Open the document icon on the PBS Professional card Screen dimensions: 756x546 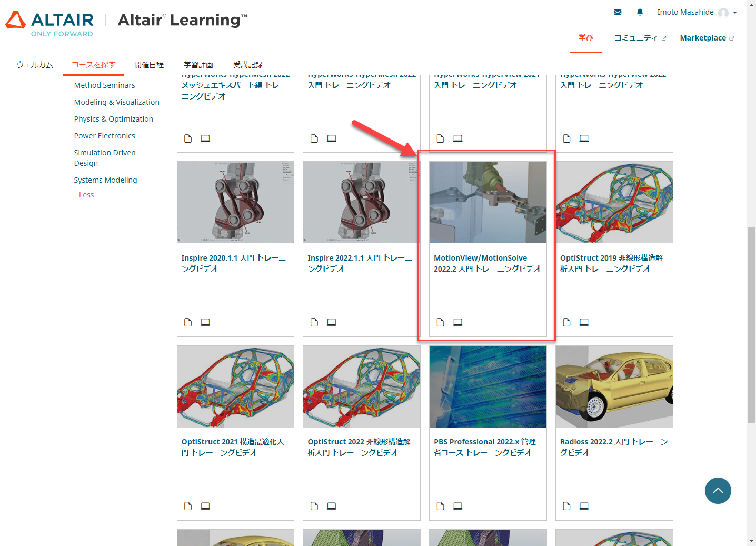440,506
